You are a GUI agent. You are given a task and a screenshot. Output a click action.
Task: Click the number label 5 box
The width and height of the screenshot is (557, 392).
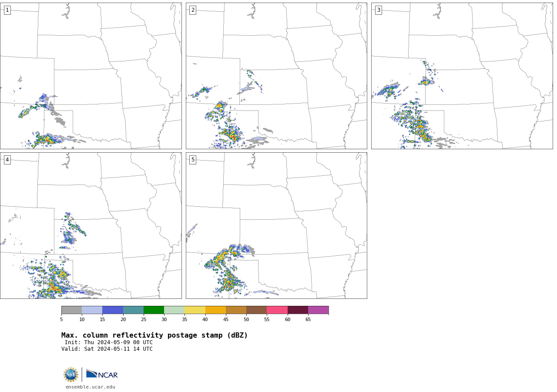click(193, 160)
